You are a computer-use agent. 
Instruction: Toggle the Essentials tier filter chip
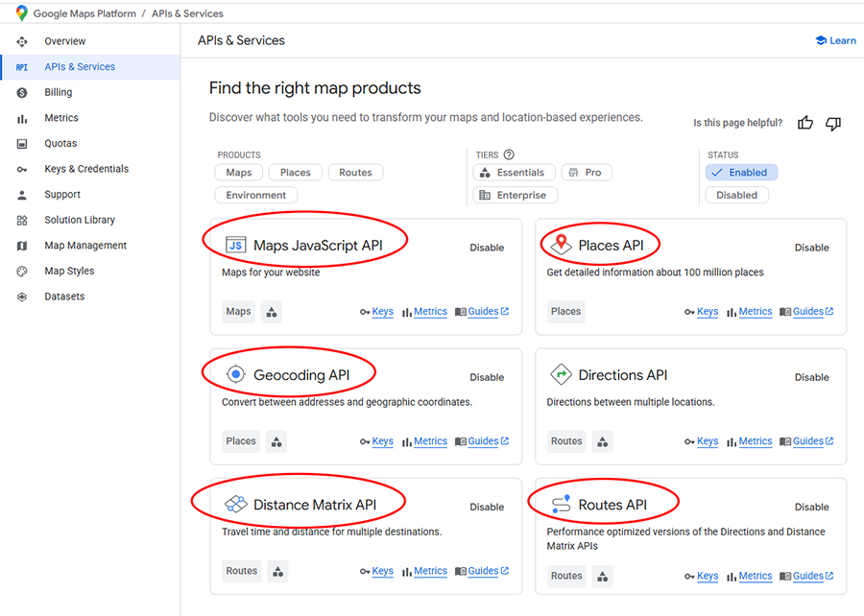click(514, 173)
